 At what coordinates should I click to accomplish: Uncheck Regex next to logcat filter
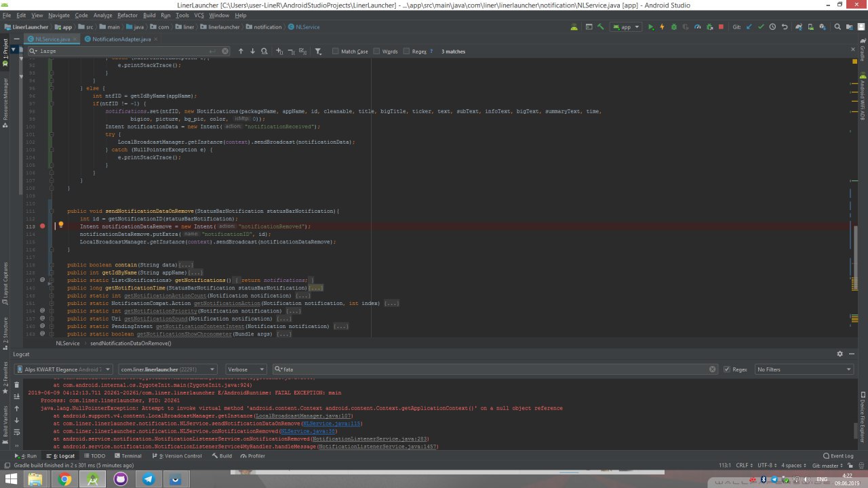tap(727, 369)
